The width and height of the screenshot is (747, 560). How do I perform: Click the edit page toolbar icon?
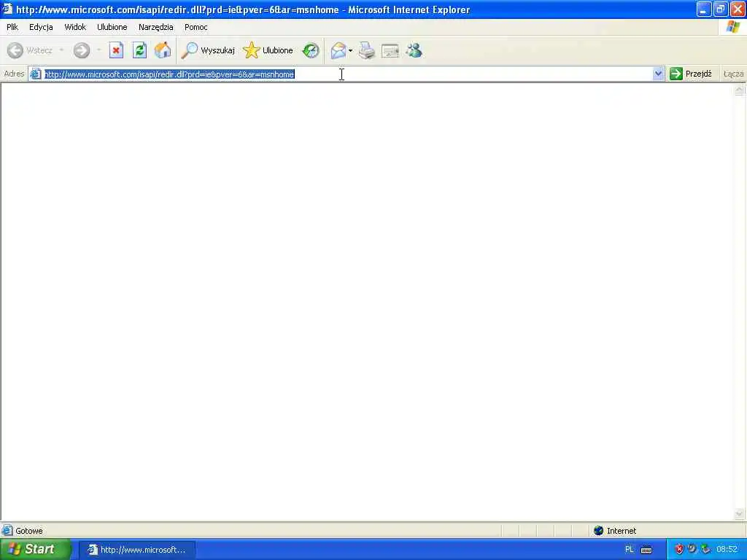(x=390, y=50)
